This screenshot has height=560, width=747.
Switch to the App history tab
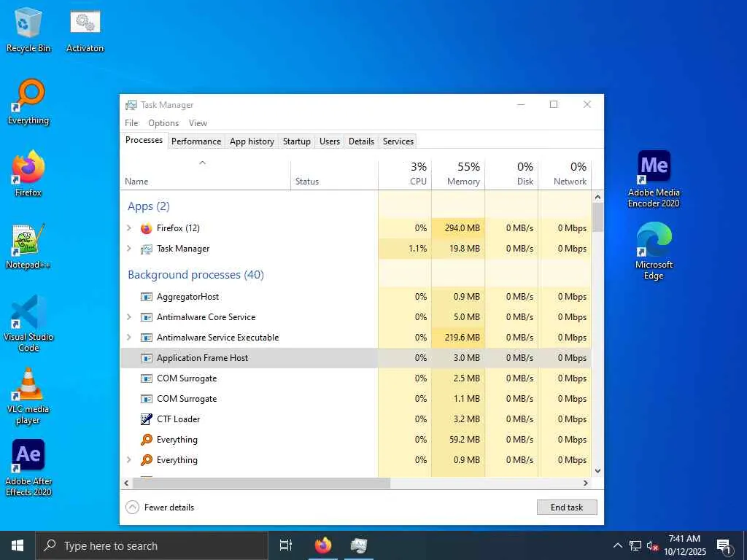[x=252, y=141]
